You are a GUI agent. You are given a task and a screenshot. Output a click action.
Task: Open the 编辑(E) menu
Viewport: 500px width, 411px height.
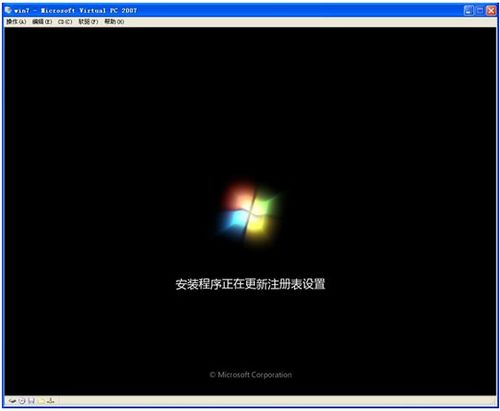pos(42,22)
